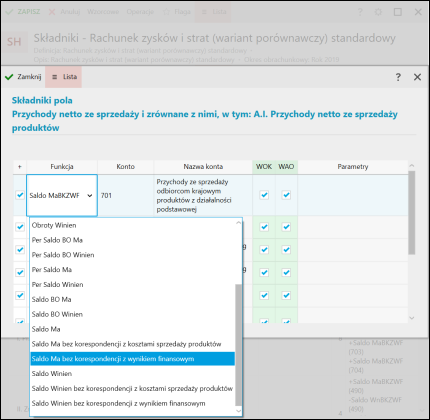The image size is (430, 420).
Task: Toggle the third row's selection checkbox
Action: pyautogui.click(x=20, y=250)
